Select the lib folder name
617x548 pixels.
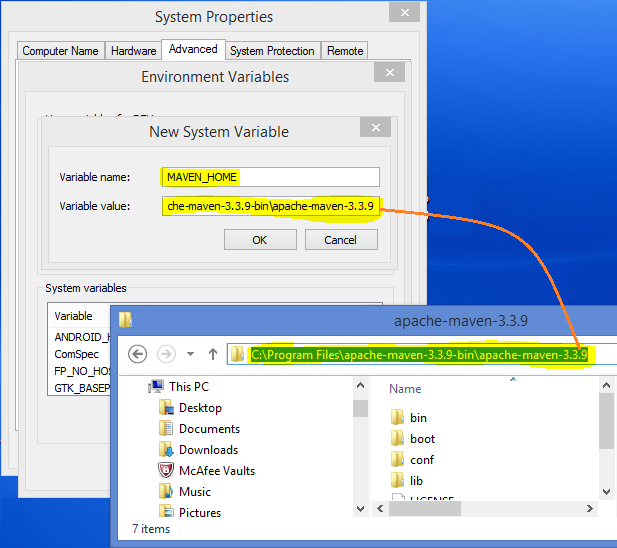click(416, 481)
